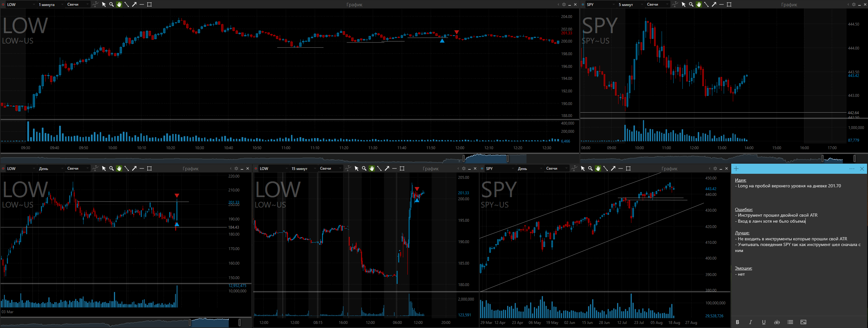Toggle red link dot of LOW 15 минут chart

coord(256,168)
